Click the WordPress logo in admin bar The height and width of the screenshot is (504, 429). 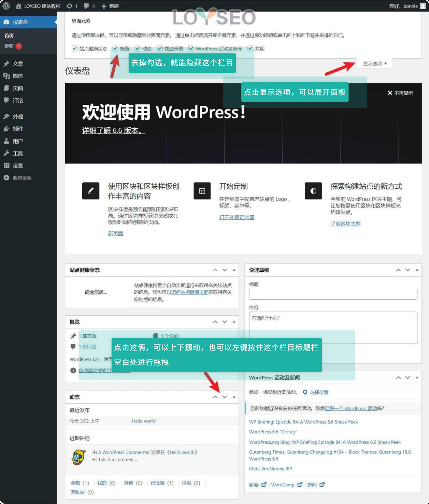point(6,6)
